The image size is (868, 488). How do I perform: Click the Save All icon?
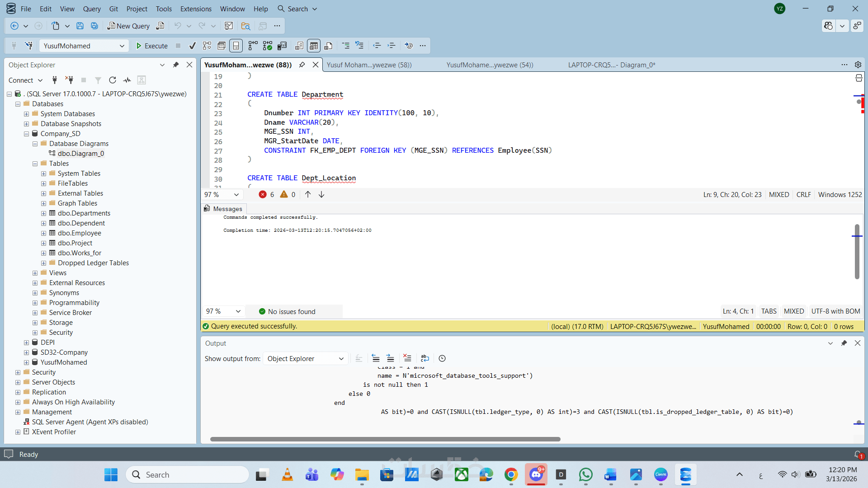pos(94,26)
